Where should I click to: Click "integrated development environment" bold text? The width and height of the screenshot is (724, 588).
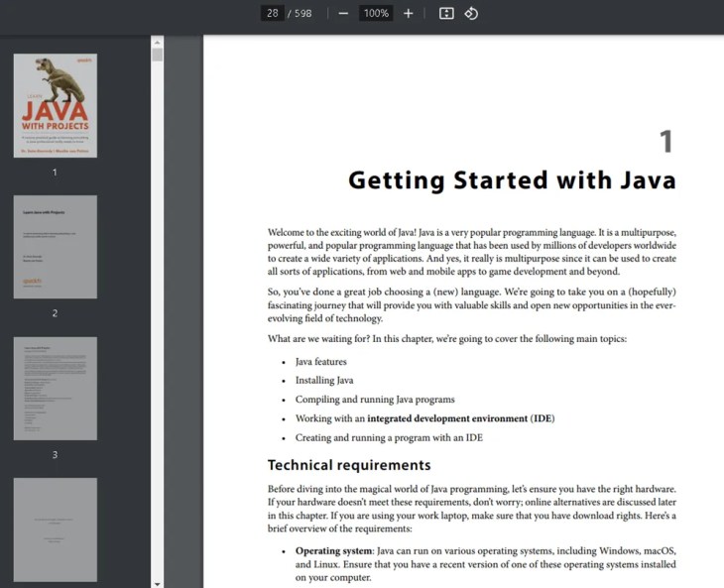447,418
